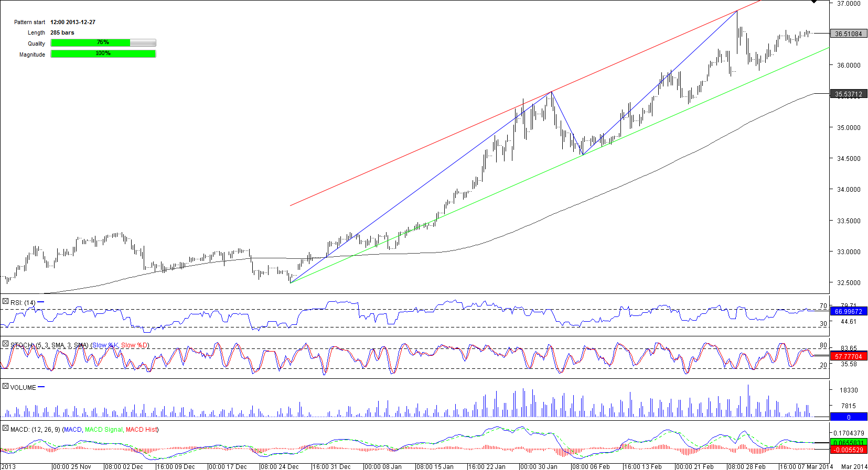Click the 34.0000 price axis label
The height and width of the screenshot is (470, 868).
point(849,190)
